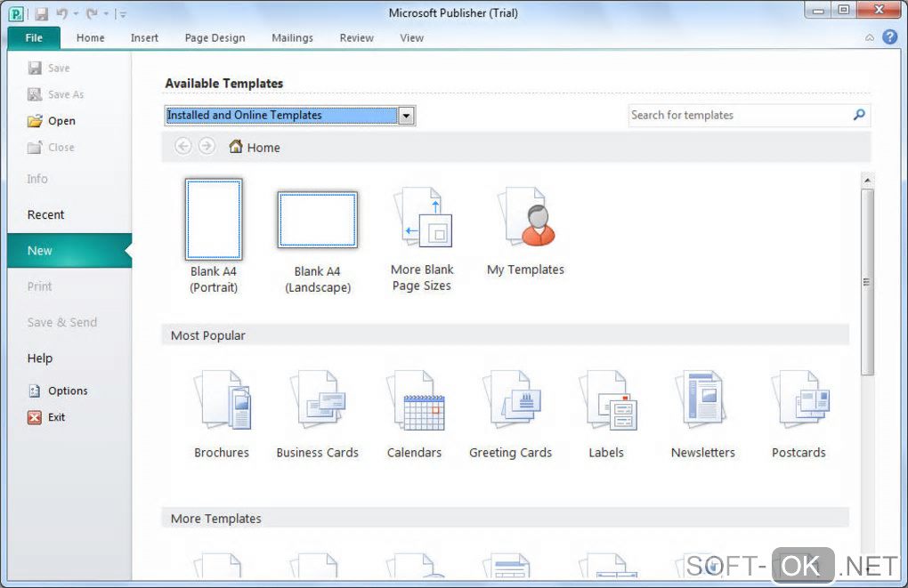Expand the Installed and Online Templates dropdown
The width and height of the screenshot is (908, 588).
click(407, 116)
